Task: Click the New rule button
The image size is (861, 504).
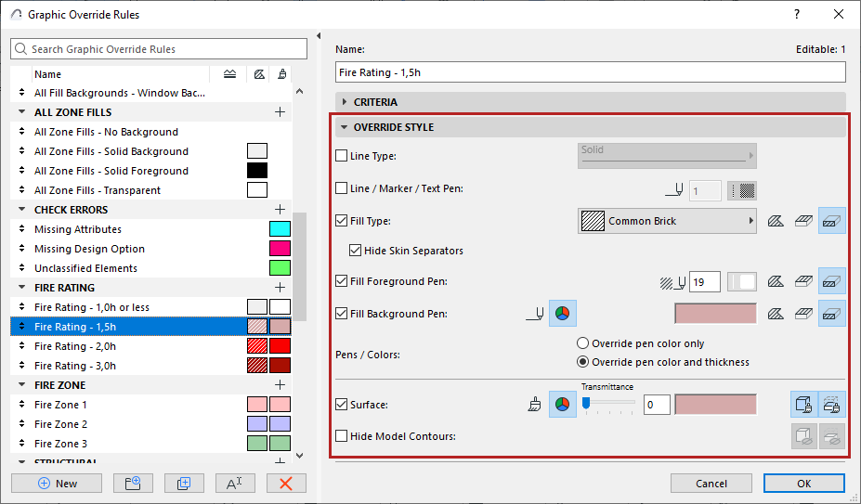Action: coord(57,484)
